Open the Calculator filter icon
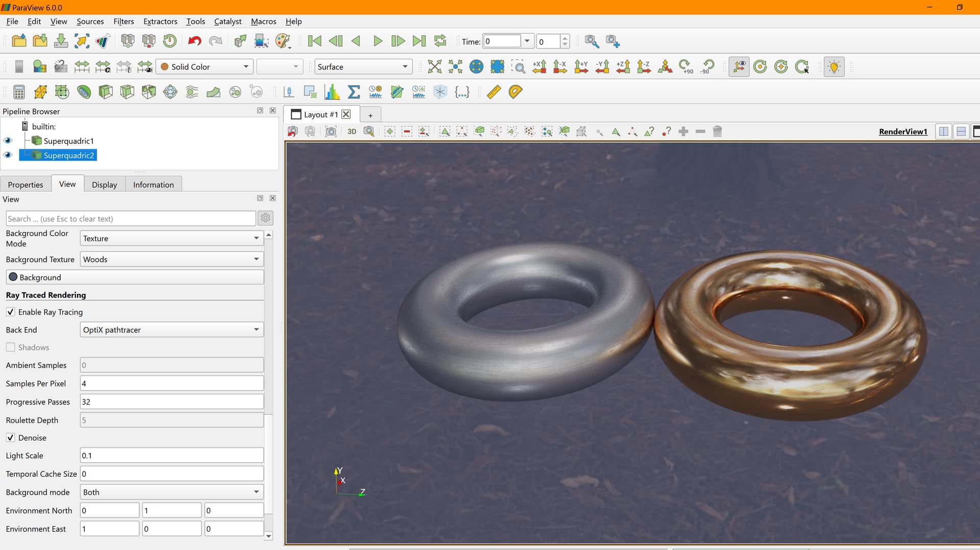 19,92
